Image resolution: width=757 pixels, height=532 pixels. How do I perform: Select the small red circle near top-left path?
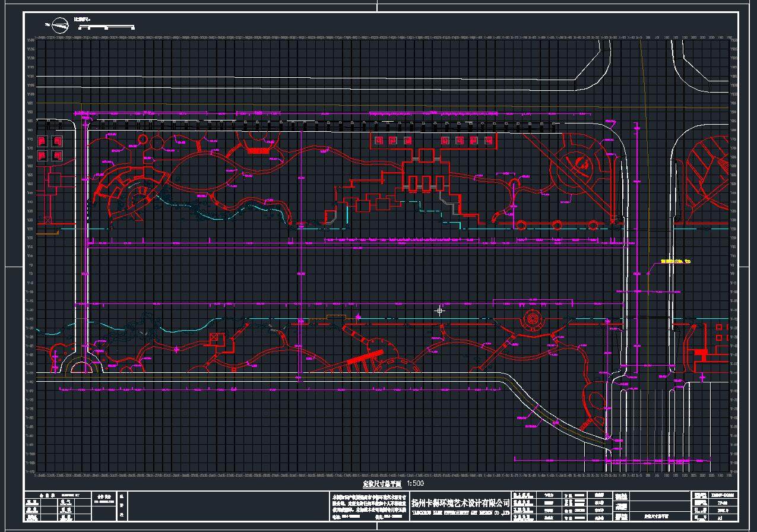(x=142, y=139)
